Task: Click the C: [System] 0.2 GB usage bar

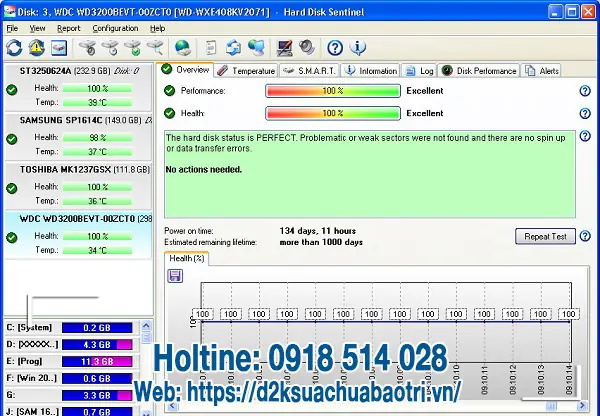Action: (x=97, y=328)
